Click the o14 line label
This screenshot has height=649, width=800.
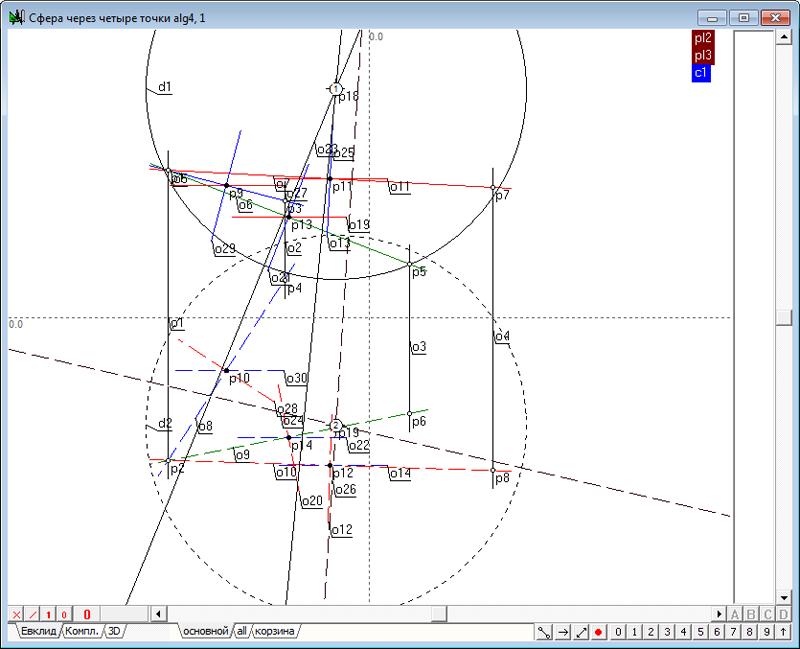click(400, 473)
